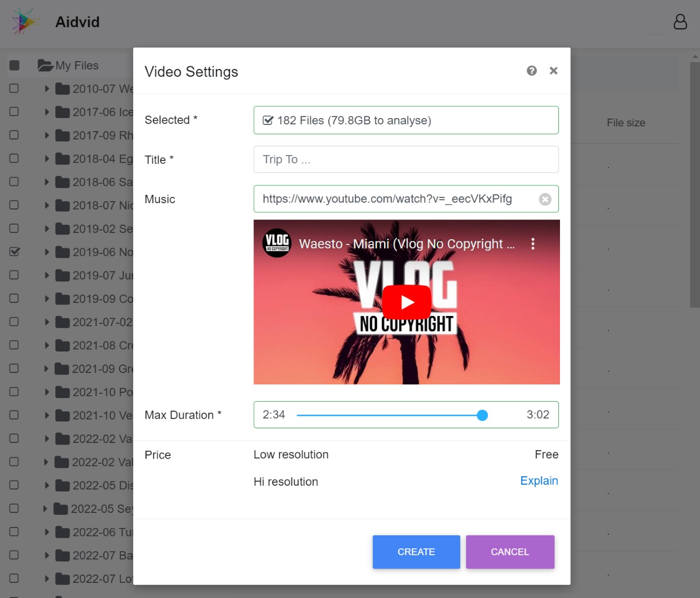Click the 2010-07 folder icon
Viewport: 700px width, 598px height.
pos(63,89)
